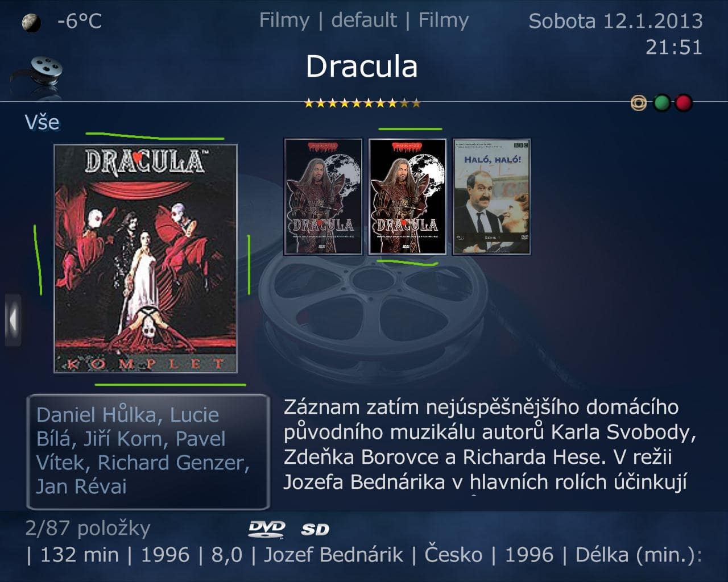Click the first Filmy breadcrumb item
The height and width of the screenshot is (582, 728).
coord(284,20)
